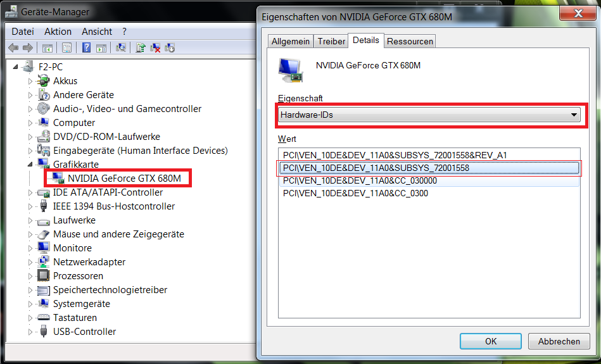Close the Eigenschaften dialog with X
Image resolution: width=601 pixels, height=364 pixels.
click(578, 13)
